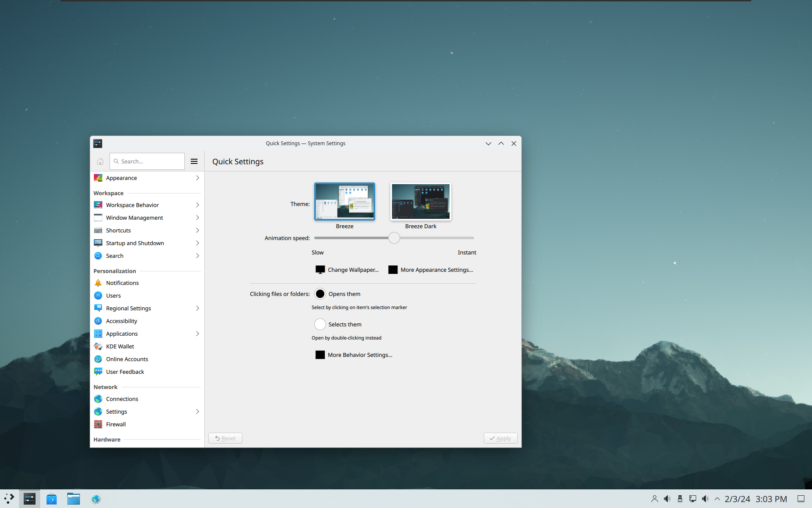Open the Firewall settings entry
The image size is (812, 508).
click(147, 424)
